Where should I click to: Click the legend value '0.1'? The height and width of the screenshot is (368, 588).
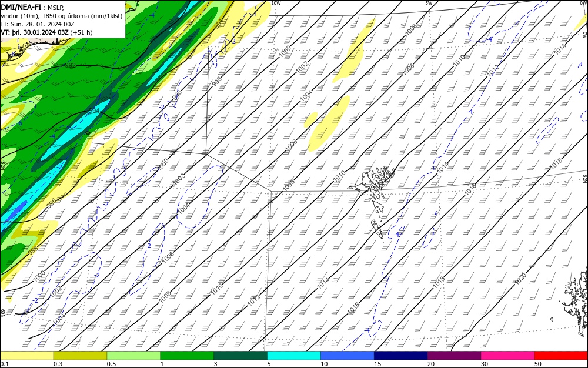click(5, 364)
